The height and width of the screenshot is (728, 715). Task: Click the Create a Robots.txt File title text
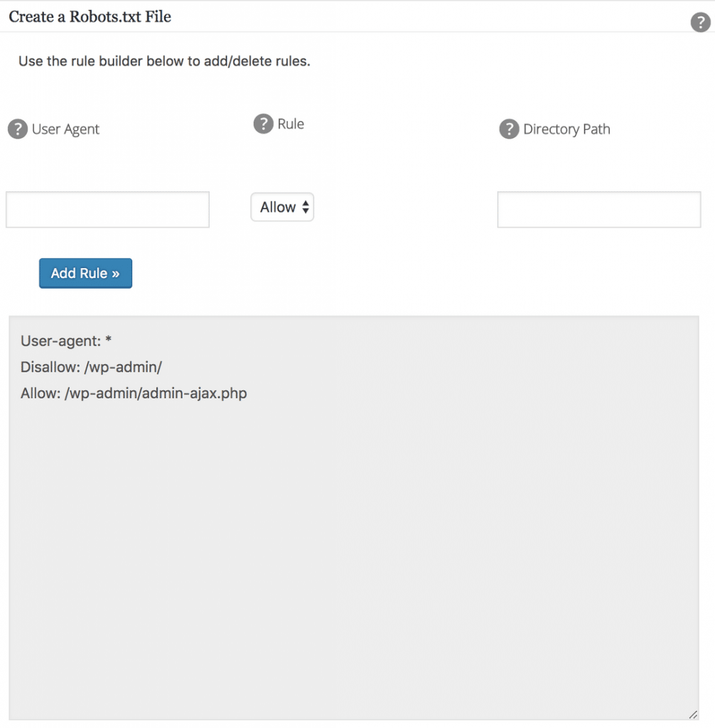click(90, 17)
